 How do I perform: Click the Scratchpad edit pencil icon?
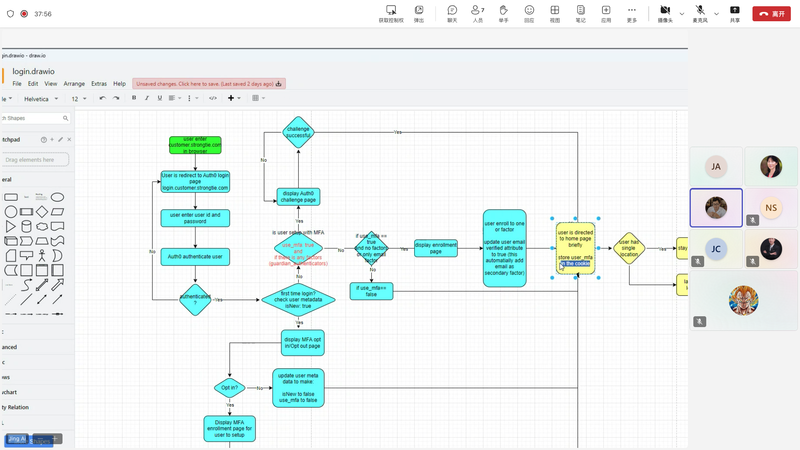pyautogui.click(x=60, y=140)
